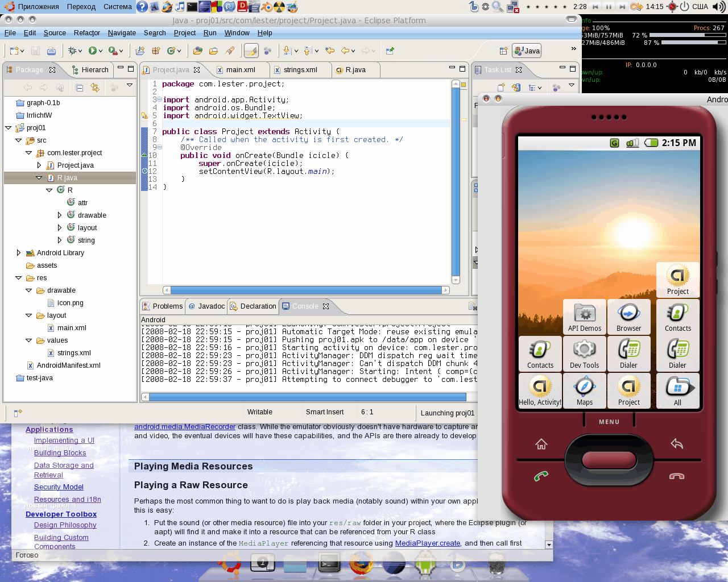Image resolution: width=728 pixels, height=582 pixels.
Task: Open MediaPlayer.create link in browser page
Action: (x=428, y=543)
